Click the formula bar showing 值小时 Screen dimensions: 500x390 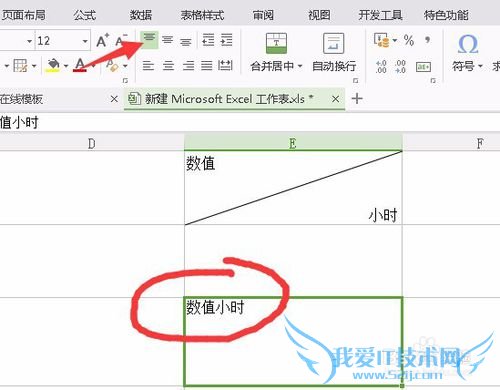250,122
